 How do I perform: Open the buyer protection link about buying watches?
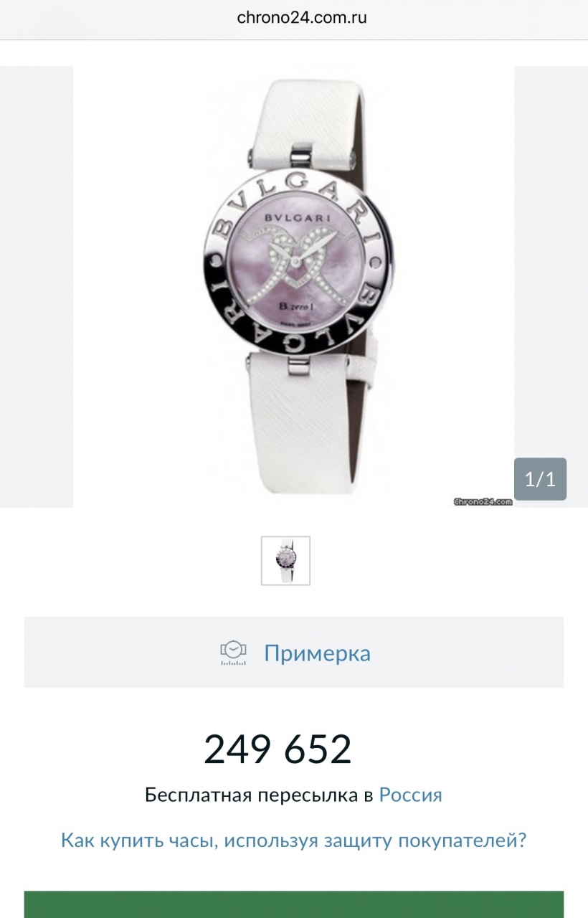pos(294,840)
